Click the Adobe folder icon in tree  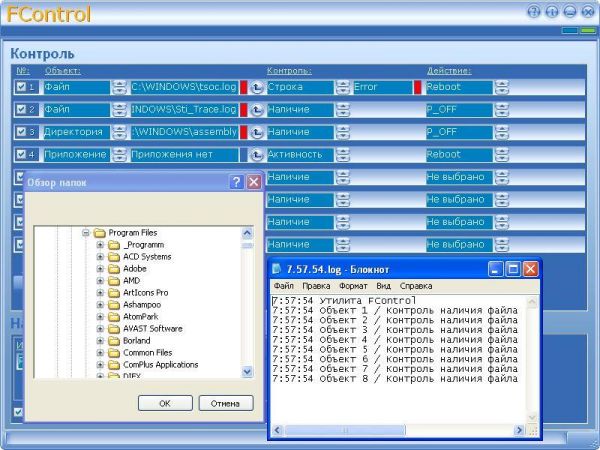114,269
